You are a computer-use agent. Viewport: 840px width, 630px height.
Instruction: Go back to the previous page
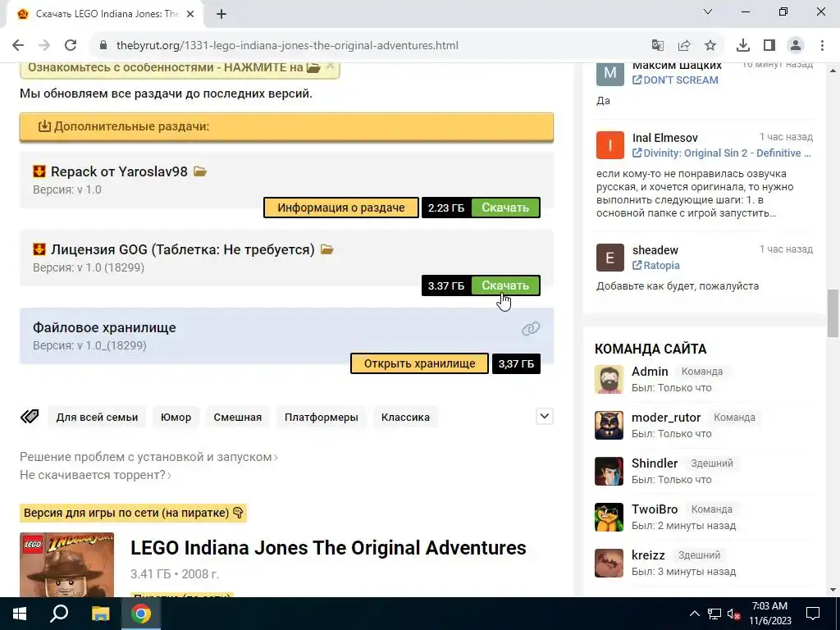pyautogui.click(x=18, y=46)
